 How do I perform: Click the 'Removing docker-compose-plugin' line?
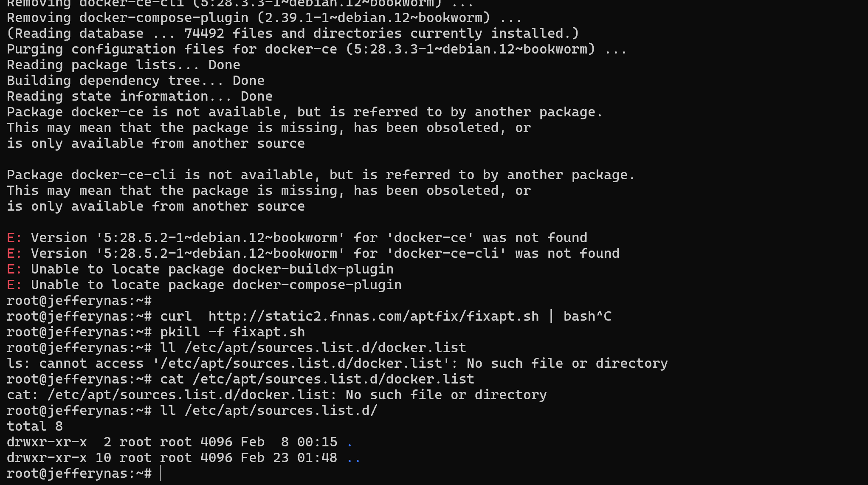(x=264, y=18)
